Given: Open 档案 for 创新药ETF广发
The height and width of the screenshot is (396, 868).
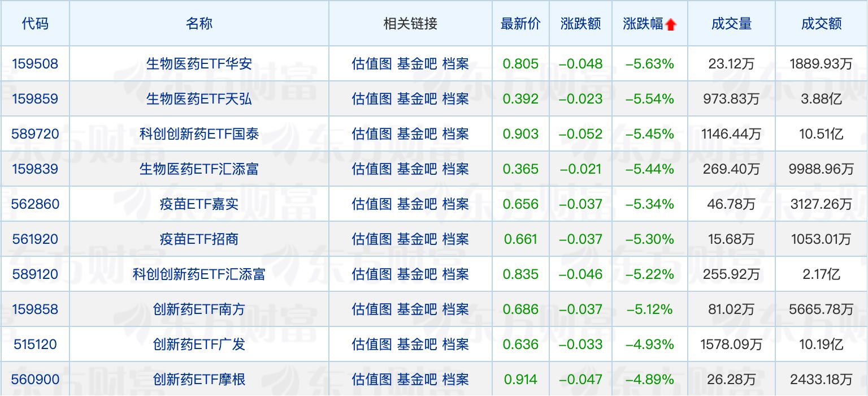Looking at the screenshot, I should click(x=455, y=345).
